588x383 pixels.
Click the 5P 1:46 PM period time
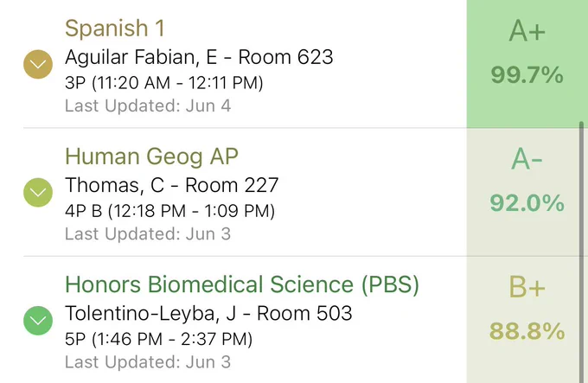158,339
